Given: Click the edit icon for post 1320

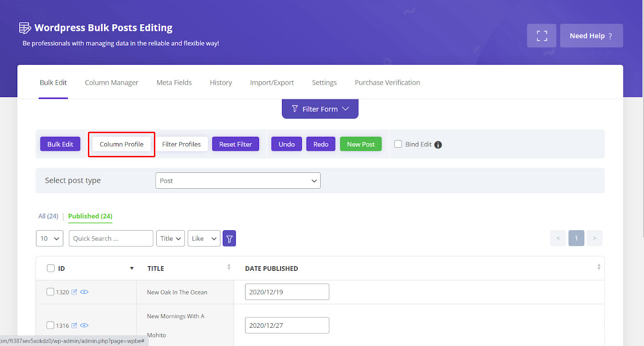Looking at the screenshot, I should 74,292.
